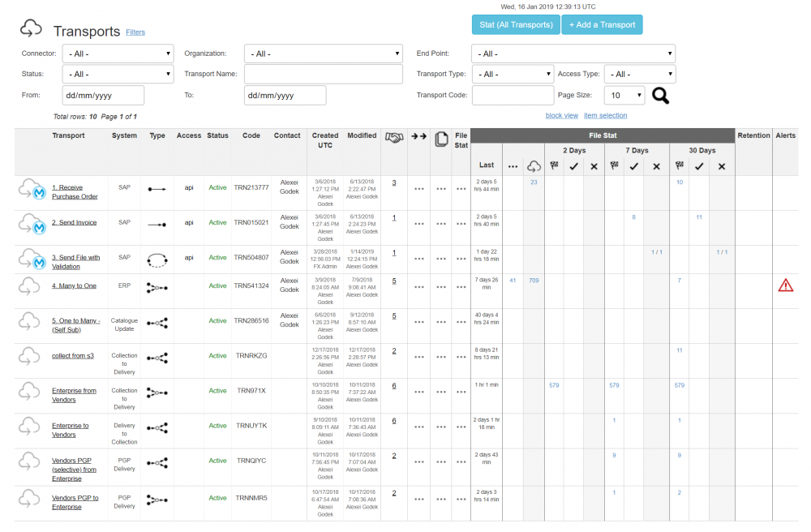
Task: Open the Access Type dropdown
Action: 641,75
